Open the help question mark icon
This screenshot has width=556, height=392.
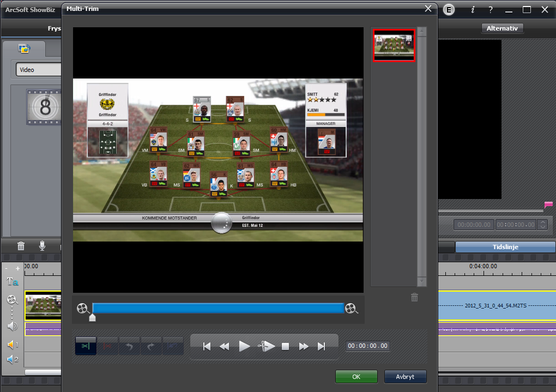(x=491, y=10)
